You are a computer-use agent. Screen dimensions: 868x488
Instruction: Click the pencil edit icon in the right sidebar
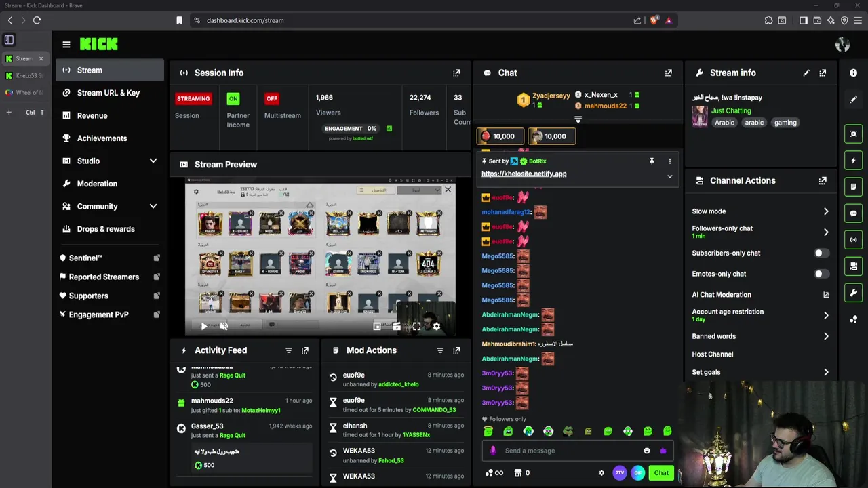pyautogui.click(x=854, y=99)
